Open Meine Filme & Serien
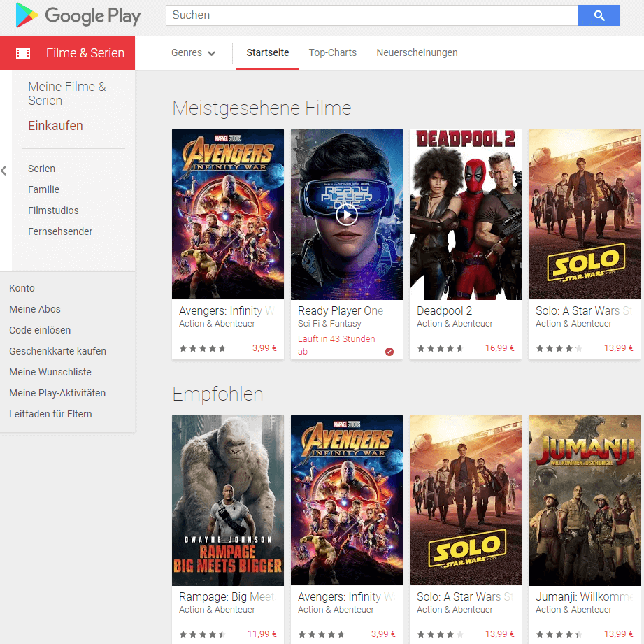The height and width of the screenshot is (644, 644). (67, 94)
